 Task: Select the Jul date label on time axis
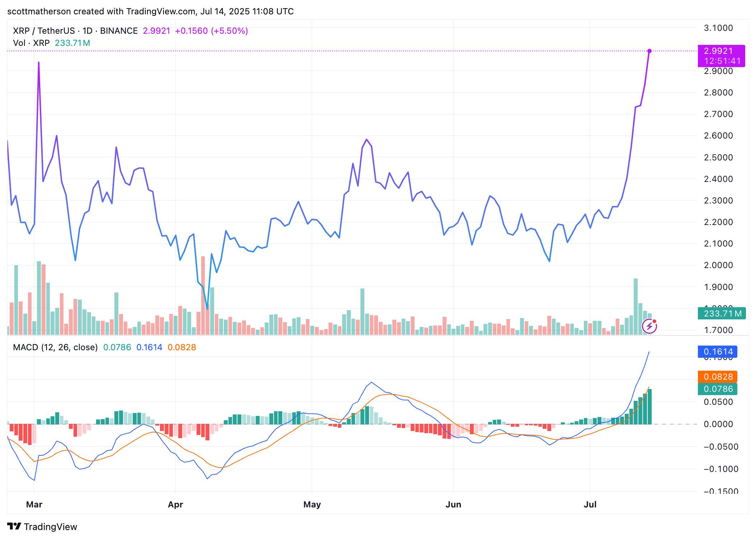click(590, 505)
